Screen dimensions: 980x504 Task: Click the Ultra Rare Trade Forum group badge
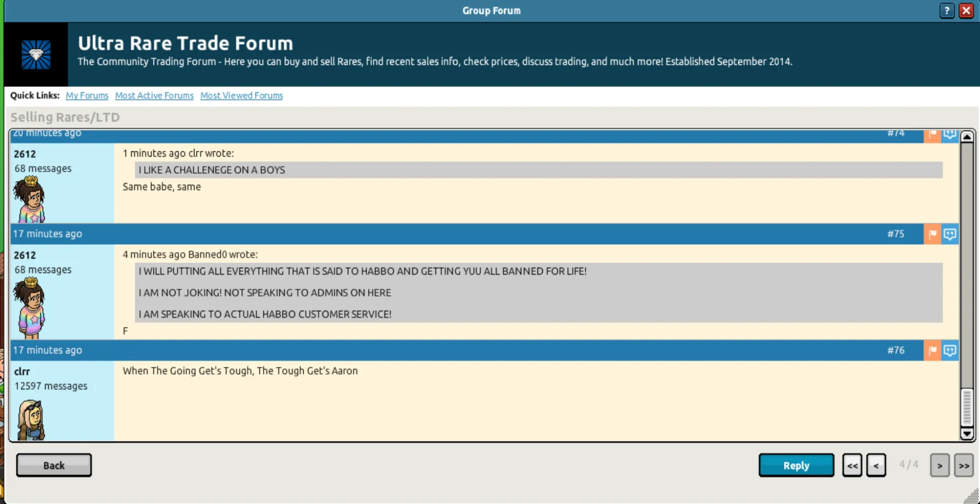36,54
